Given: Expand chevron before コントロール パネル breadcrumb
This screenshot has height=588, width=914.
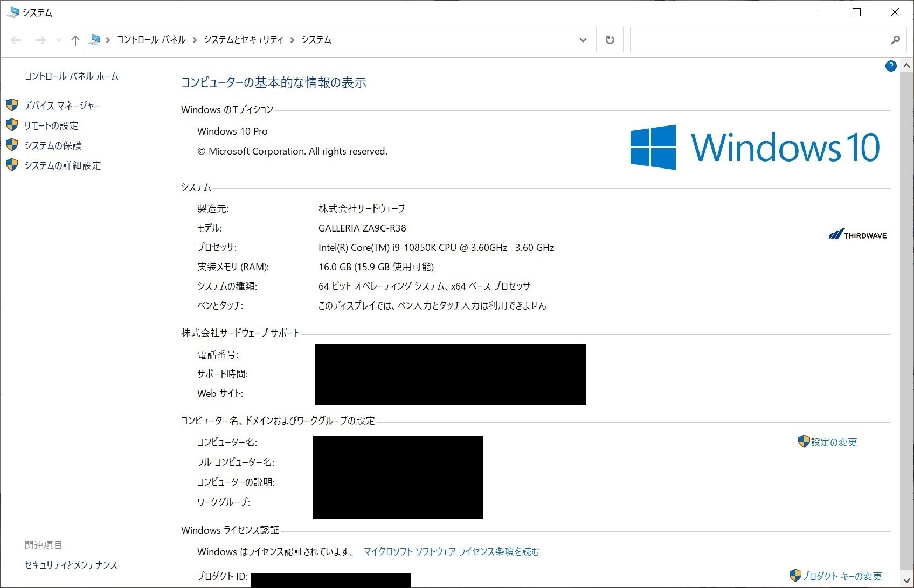Looking at the screenshot, I should pos(108,40).
